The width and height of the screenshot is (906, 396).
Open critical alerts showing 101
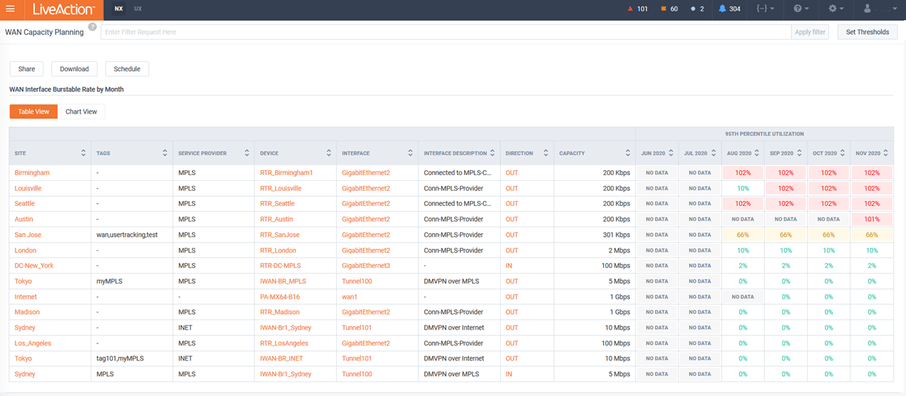click(x=638, y=9)
